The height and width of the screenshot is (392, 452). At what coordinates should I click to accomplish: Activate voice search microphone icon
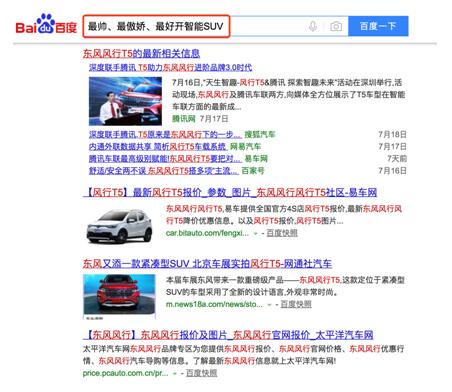pos(313,26)
